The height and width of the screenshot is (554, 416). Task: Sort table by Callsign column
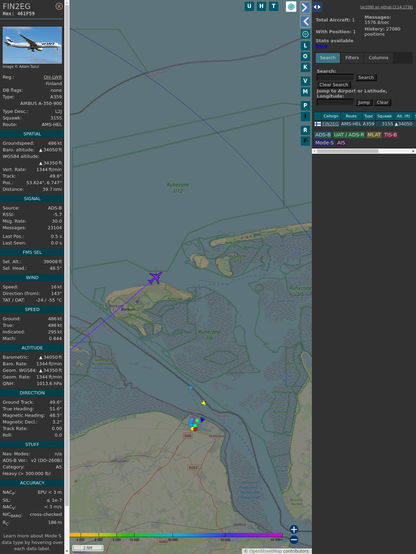[331, 116]
